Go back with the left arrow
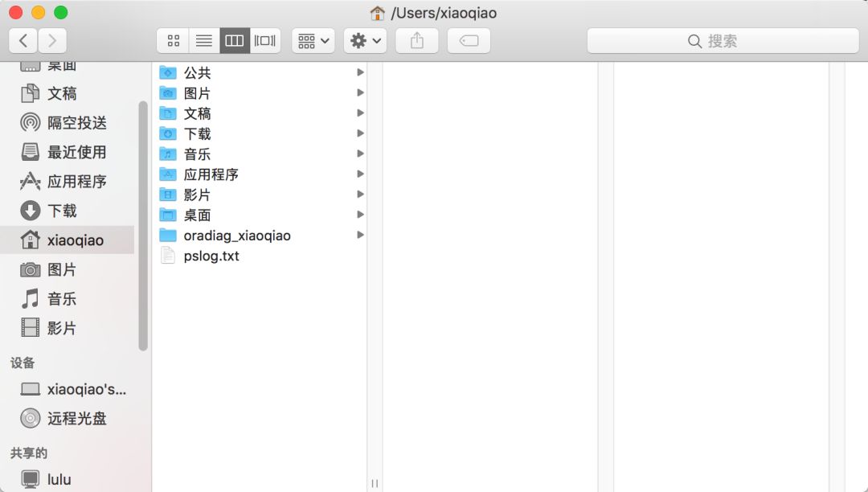This screenshot has height=492, width=868. pyautogui.click(x=23, y=41)
